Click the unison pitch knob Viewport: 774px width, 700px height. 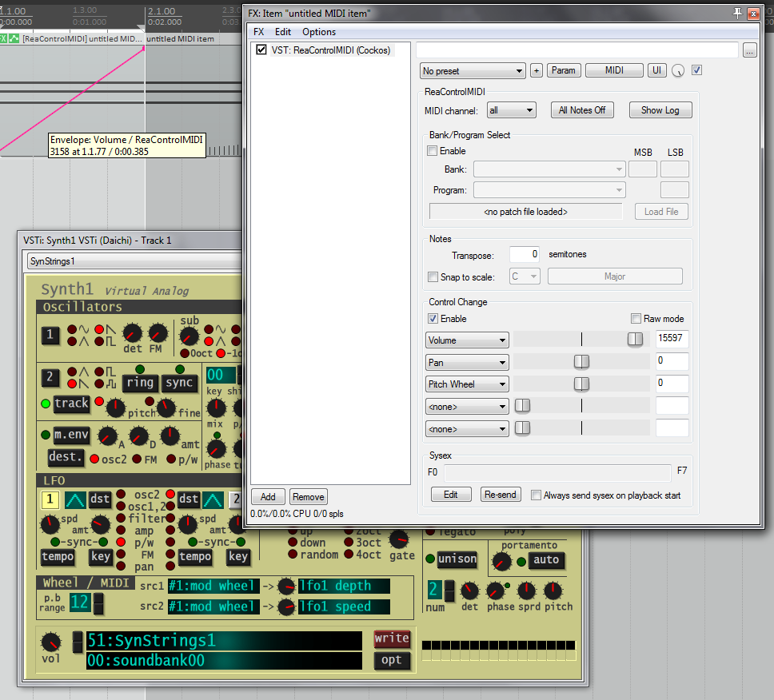click(x=553, y=591)
